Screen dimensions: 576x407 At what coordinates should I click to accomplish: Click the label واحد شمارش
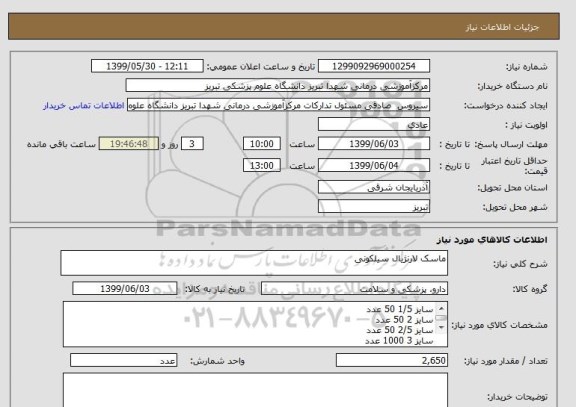click(217, 361)
